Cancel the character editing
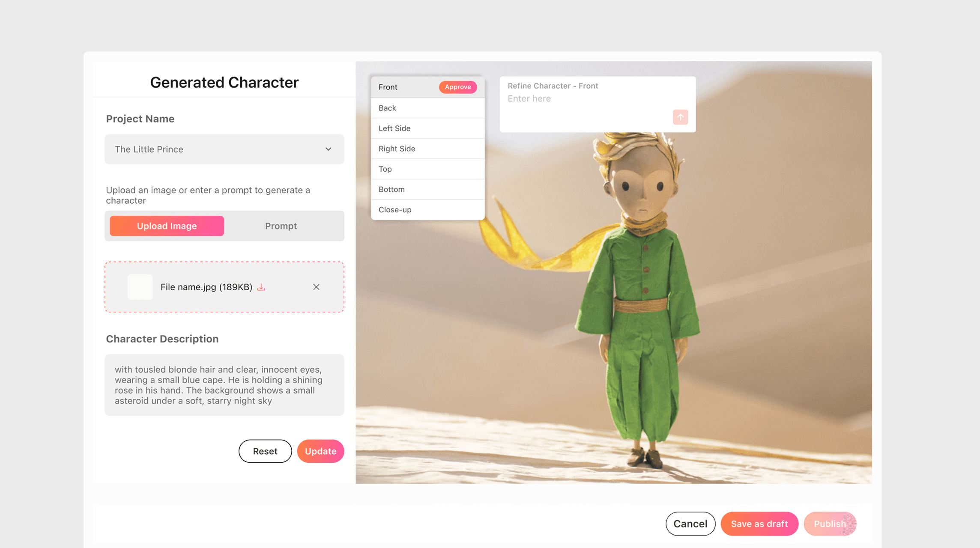 click(x=690, y=524)
